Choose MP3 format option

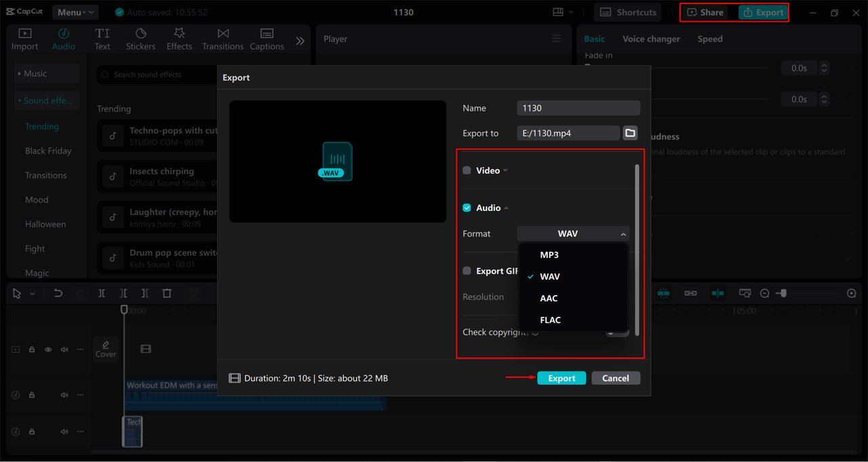573,255
